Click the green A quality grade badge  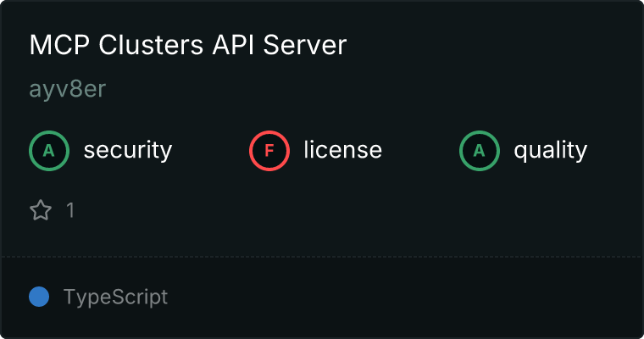point(480,151)
